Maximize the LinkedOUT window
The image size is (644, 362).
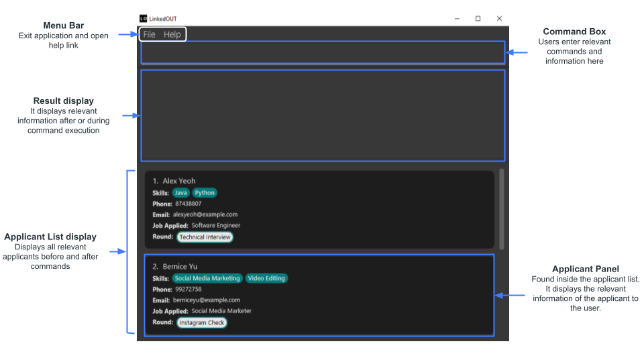478,19
